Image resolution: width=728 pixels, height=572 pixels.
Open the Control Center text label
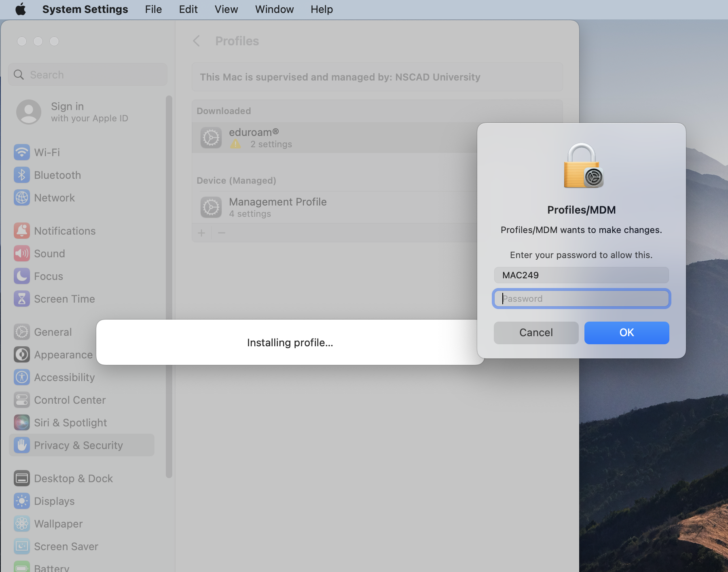coord(70,400)
